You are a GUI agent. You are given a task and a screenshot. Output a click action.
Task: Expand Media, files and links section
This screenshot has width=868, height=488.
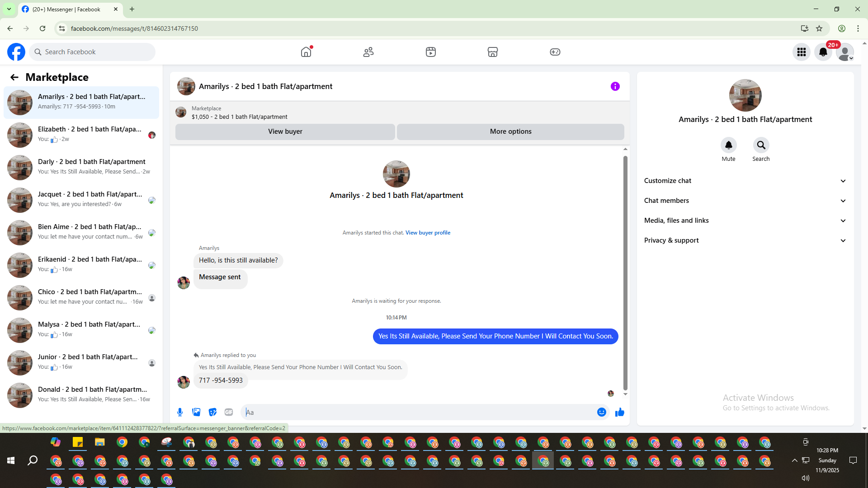pos(745,221)
